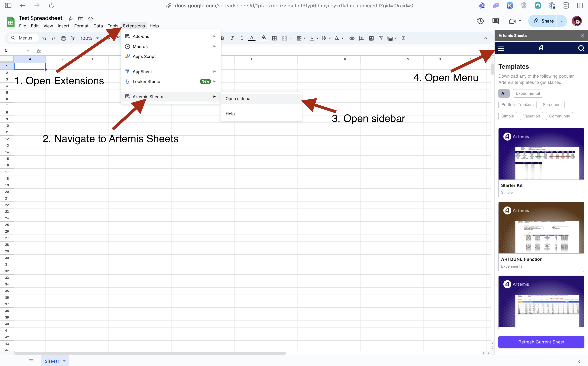
Task: Toggle the filter icon
Action: [x=381, y=38]
